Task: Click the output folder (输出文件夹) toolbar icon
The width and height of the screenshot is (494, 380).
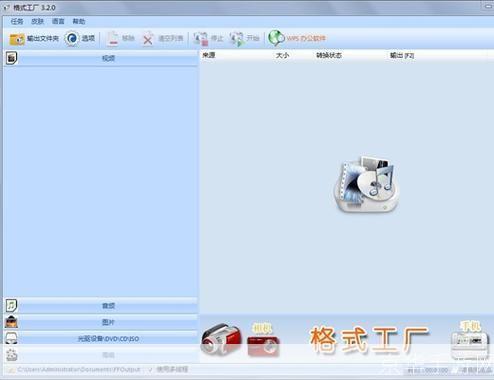Action: coord(17,39)
